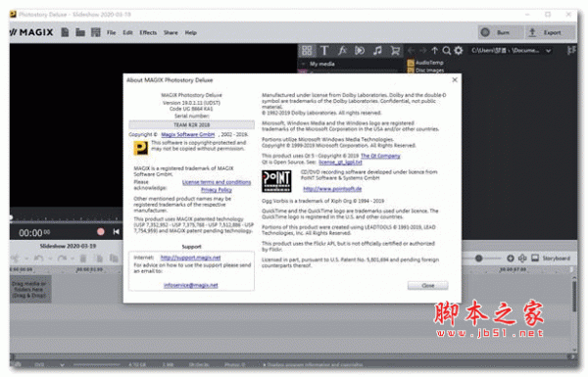The image size is (588, 377).
Task: Click the panel layout icon at far right
Action: click(x=571, y=50)
